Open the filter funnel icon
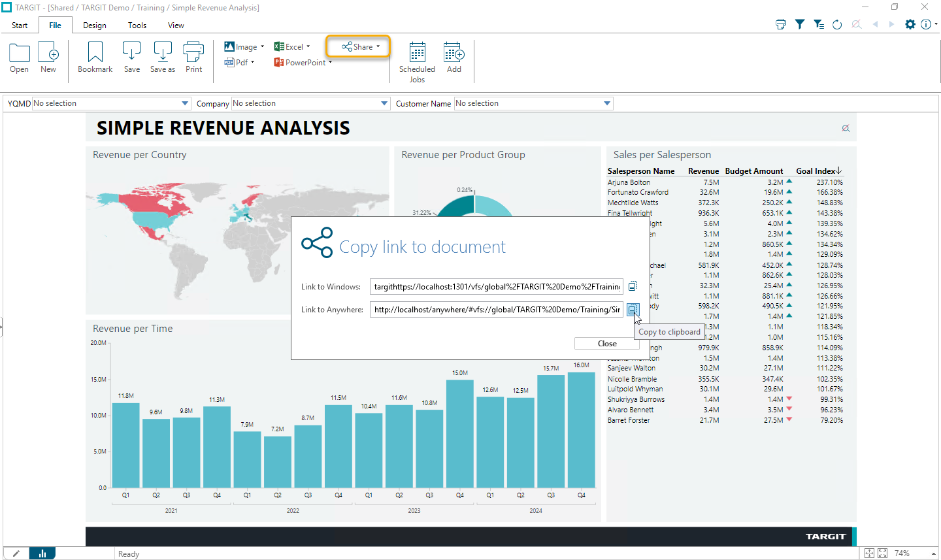Image resolution: width=941 pixels, height=560 pixels. pos(800,24)
